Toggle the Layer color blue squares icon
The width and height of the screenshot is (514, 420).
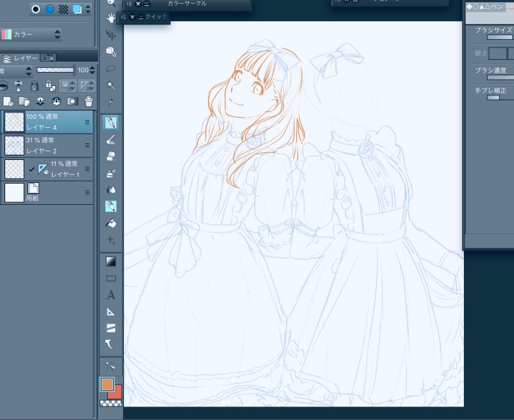click(x=77, y=9)
